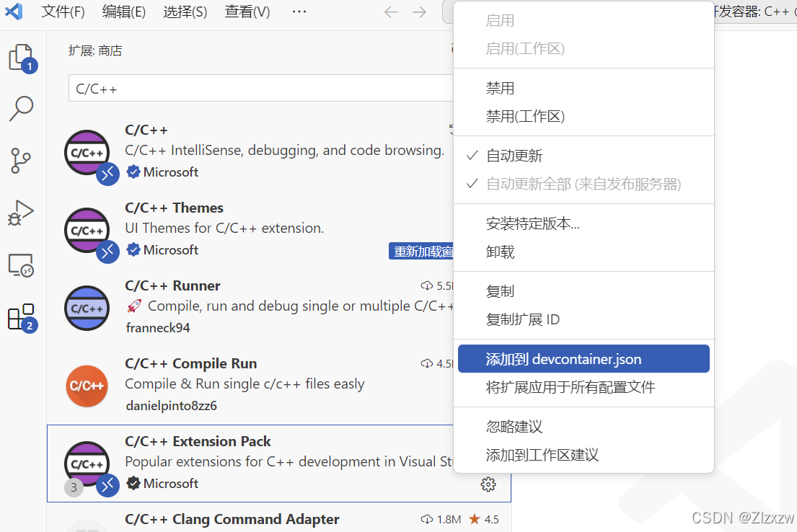Viewport: 797px width, 532px height.
Task: Open the 查看 menu
Action: pyautogui.click(x=247, y=12)
